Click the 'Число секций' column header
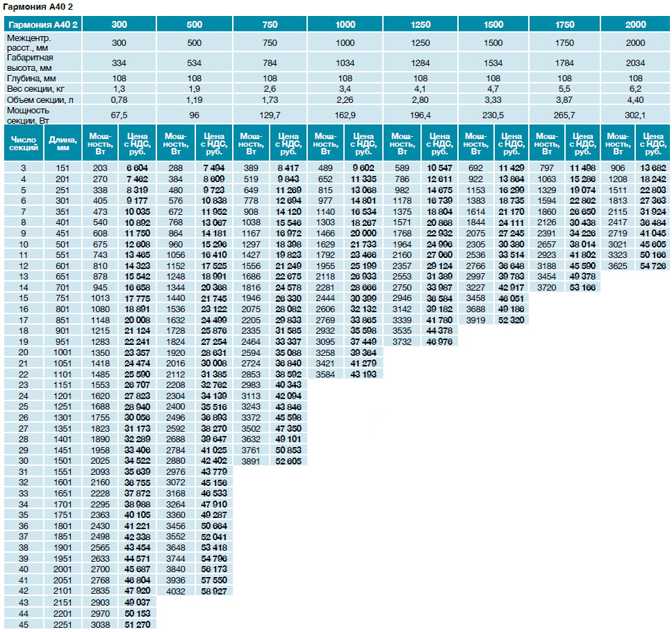Viewport: 672px width, 632px height. click(x=24, y=143)
